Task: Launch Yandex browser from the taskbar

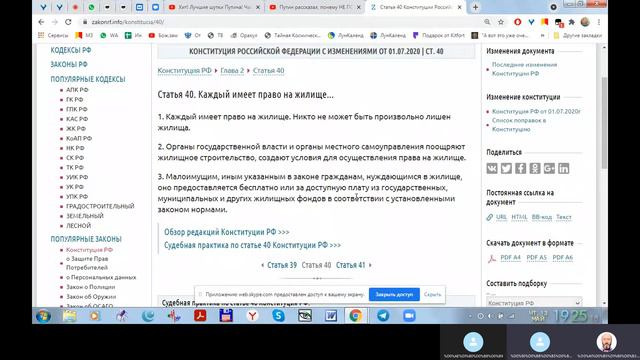Action: 253,316
